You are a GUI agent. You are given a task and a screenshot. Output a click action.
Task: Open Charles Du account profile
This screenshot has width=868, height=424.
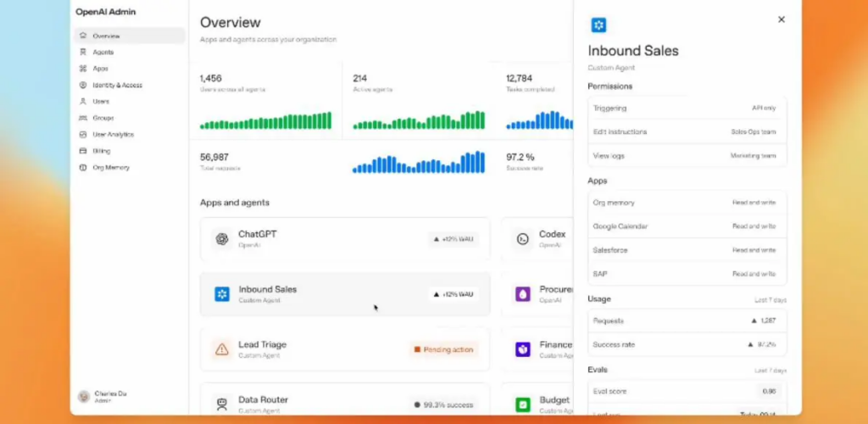click(110, 396)
